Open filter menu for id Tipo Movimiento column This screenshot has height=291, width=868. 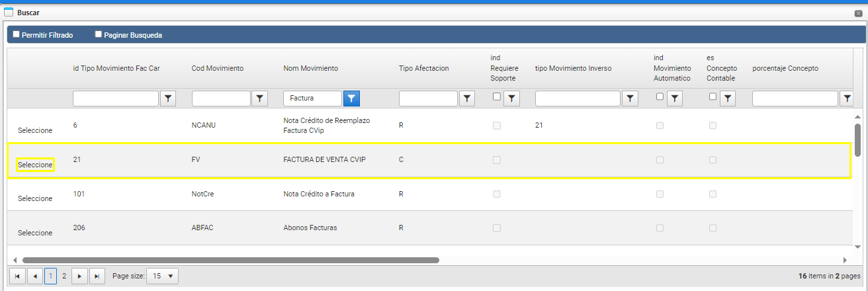coord(169,99)
